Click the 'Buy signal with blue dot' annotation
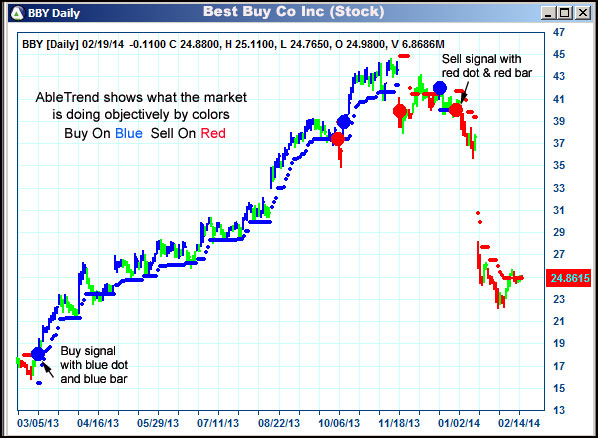This screenshot has width=598, height=438. [x=94, y=365]
